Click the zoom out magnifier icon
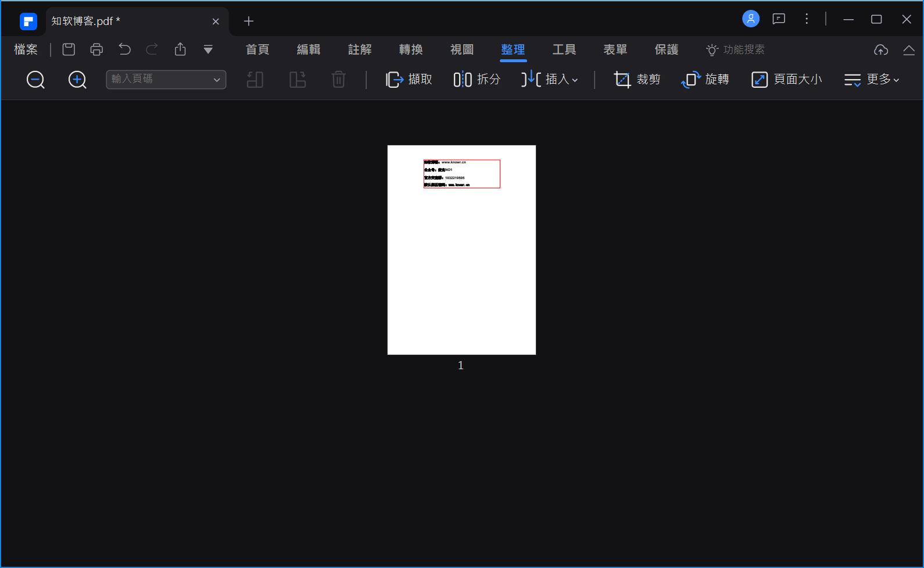 click(35, 80)
